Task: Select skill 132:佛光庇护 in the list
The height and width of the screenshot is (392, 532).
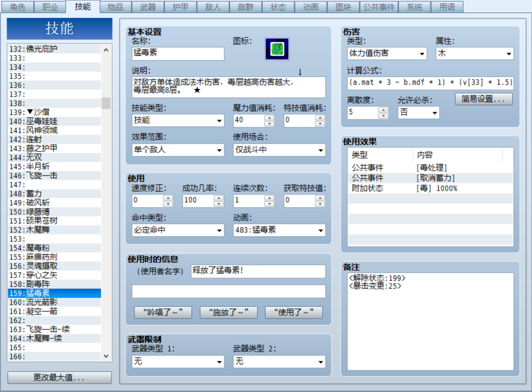Action: [x=54, y=49]
